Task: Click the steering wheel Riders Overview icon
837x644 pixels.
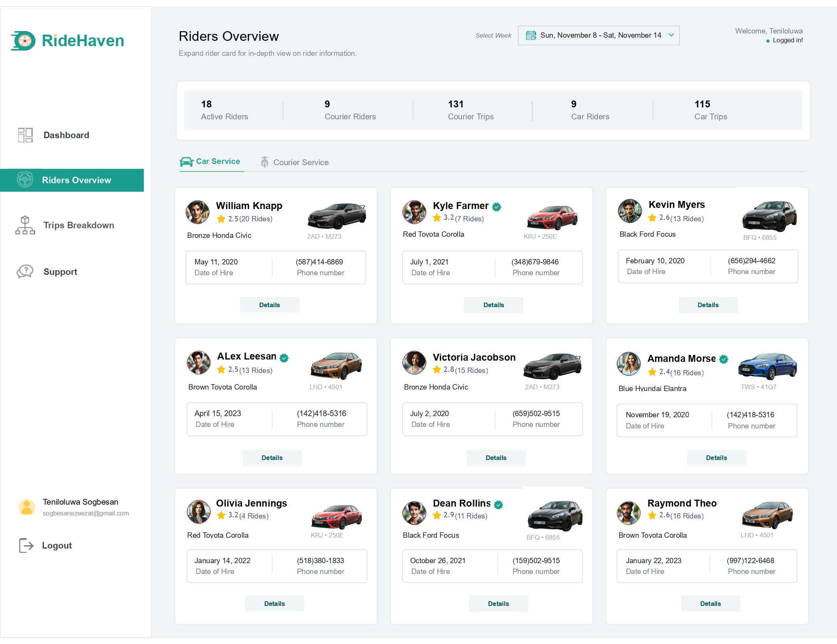Action: pos(25,180)
